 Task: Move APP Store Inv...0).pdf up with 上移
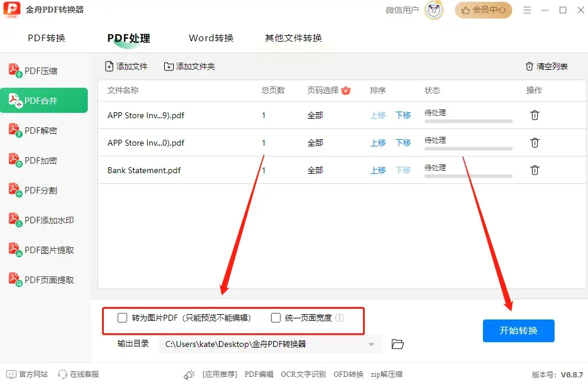pos(378,143)
